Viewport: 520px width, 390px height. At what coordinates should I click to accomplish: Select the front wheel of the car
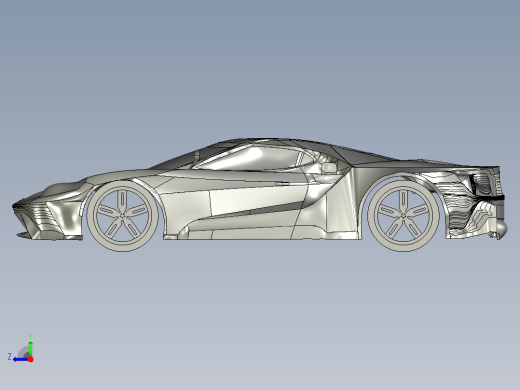click(x=122, y=216)
